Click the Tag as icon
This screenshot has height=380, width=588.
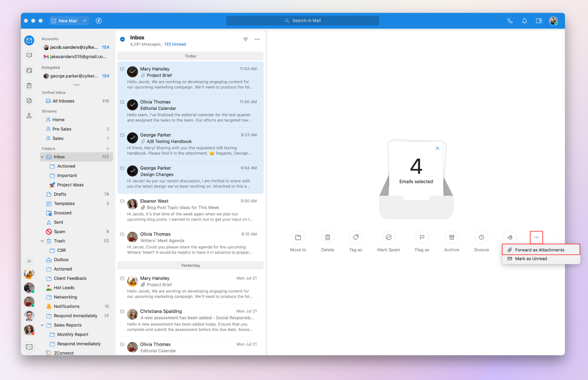(356, 237)
